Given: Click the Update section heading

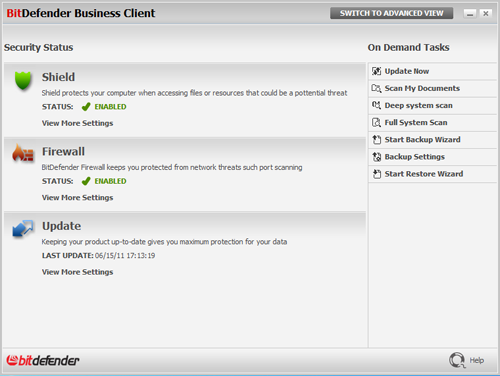Looking at the screenshot, I should point(61,226).
